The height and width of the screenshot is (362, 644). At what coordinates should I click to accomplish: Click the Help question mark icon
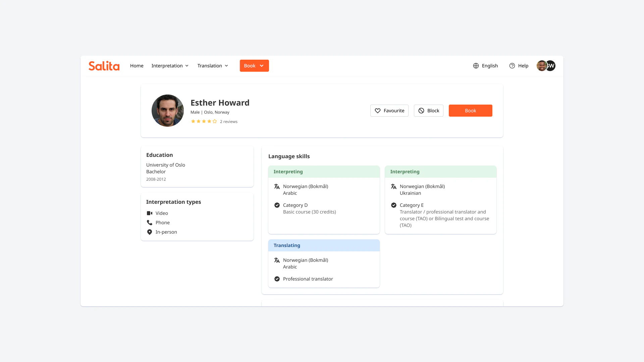(512, 66)
